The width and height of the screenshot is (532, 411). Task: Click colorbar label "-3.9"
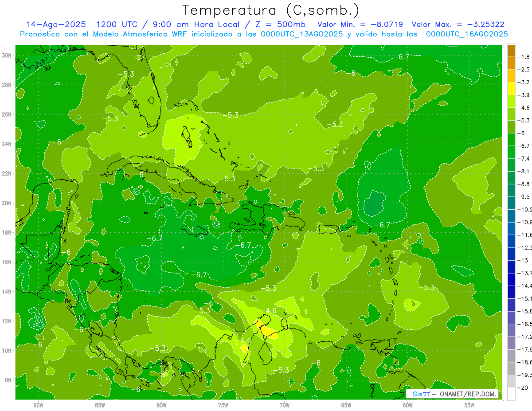click(524, 95)
